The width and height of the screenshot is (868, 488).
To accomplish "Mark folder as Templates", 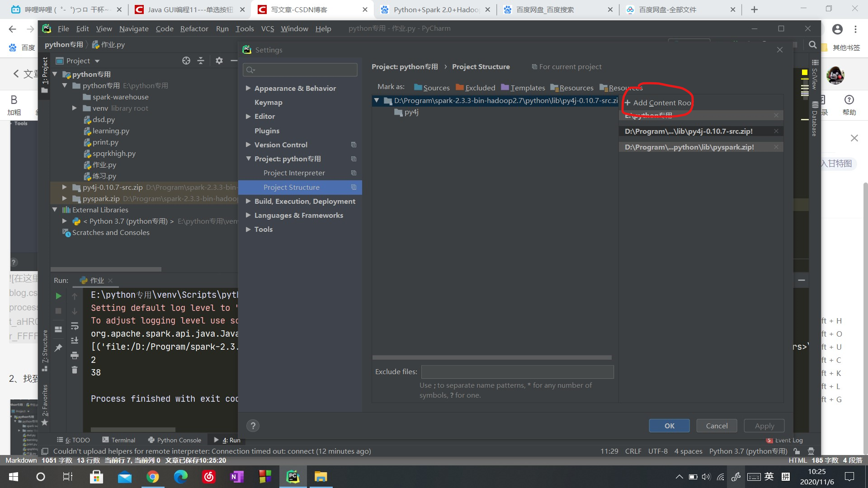I will [523, 88].
